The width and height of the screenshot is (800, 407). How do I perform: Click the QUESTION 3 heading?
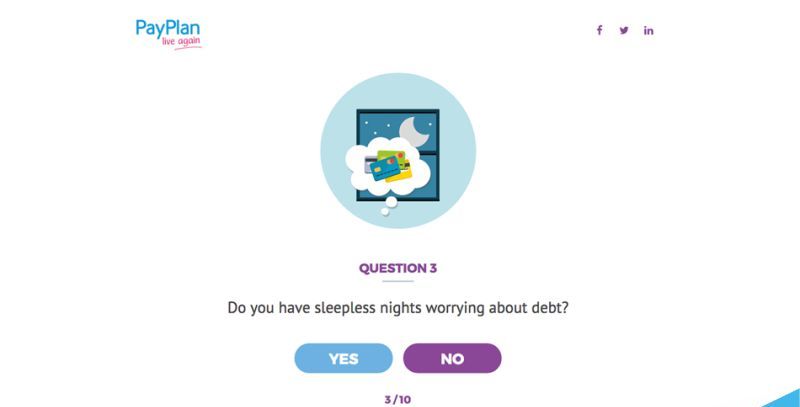point(398,268)
